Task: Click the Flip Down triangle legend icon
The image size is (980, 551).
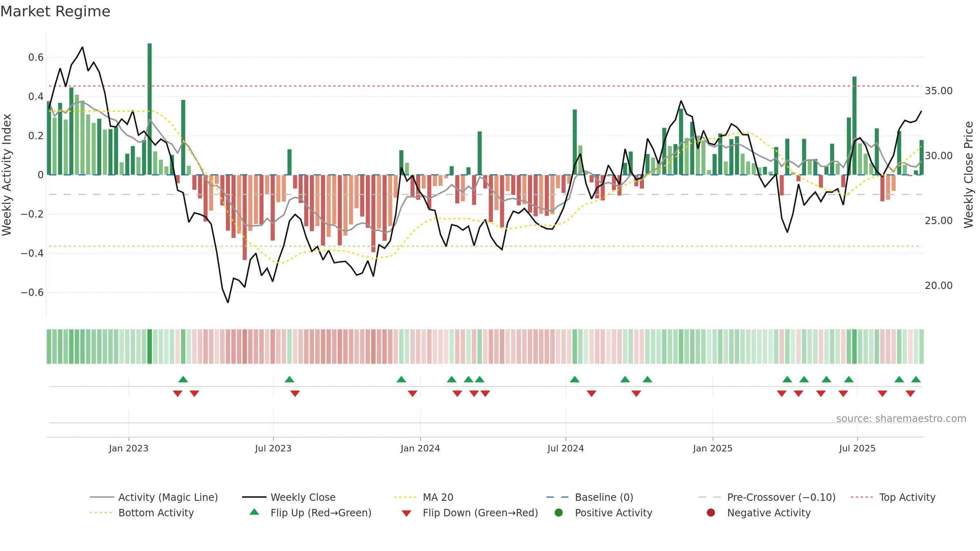Action: pyautogui.click(x=406, y=513)
